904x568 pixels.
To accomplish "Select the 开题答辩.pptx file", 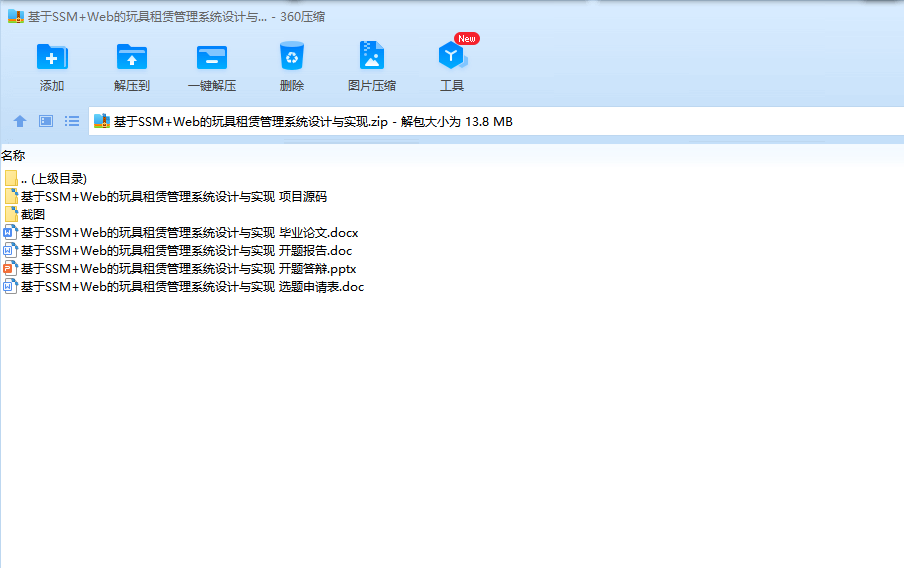I will coord(180,269).
